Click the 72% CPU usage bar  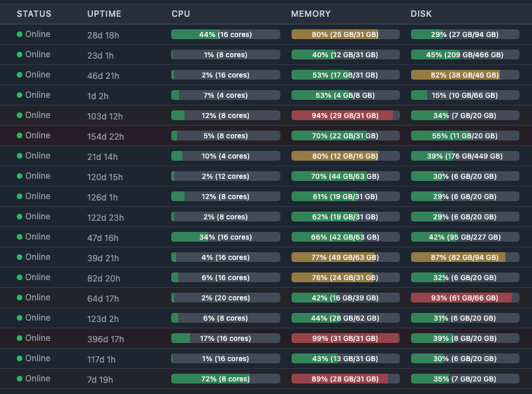pos(225,379)
